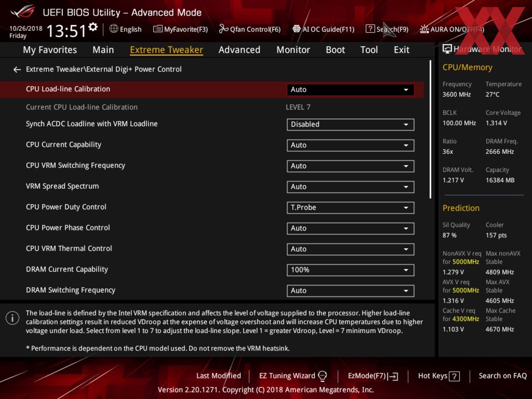Click the 2666 MHz DRAM frequency value

tap(500, 151)
